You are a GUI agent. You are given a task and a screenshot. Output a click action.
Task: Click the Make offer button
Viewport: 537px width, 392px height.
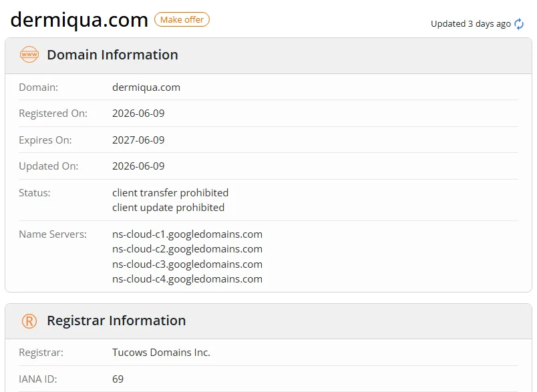[182, 19]
